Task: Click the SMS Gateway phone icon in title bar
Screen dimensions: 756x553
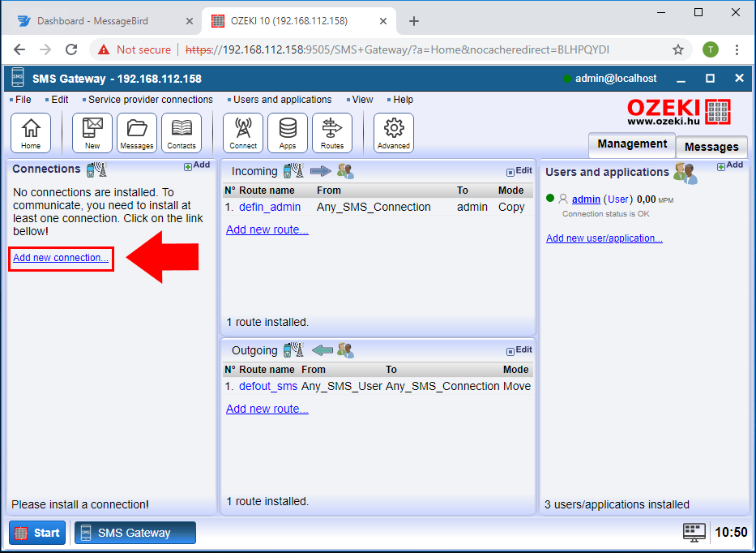Action: point(18,77)
